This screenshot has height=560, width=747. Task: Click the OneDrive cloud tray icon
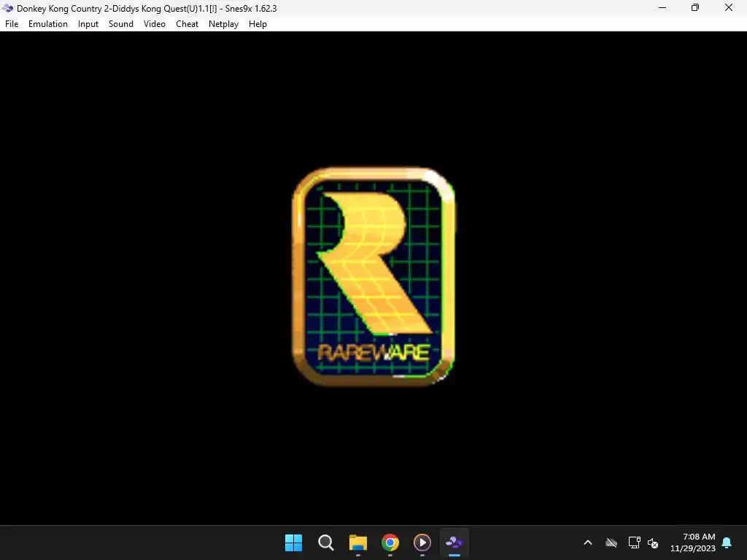[x=611, y=542]
